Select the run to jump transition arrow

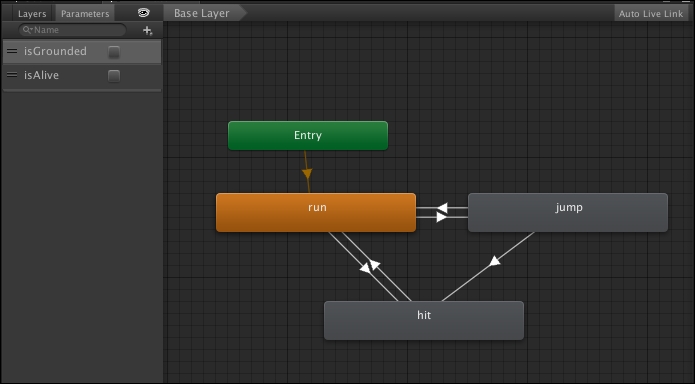pyautogui.click(x=442, y=217)
